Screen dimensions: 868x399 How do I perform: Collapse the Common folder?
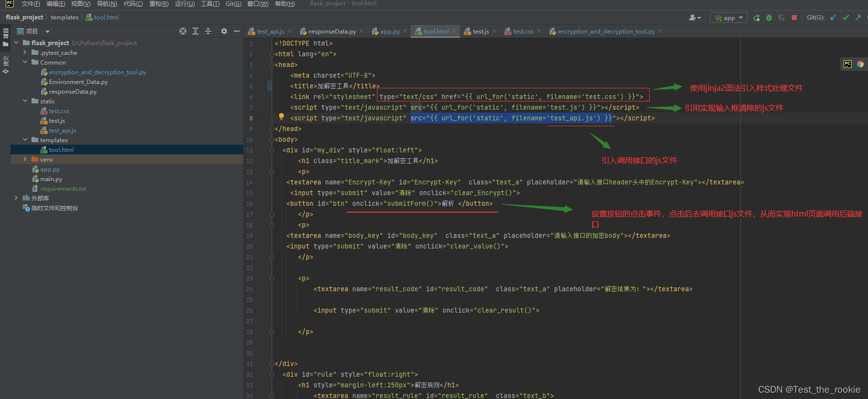(x=25, y=62)
